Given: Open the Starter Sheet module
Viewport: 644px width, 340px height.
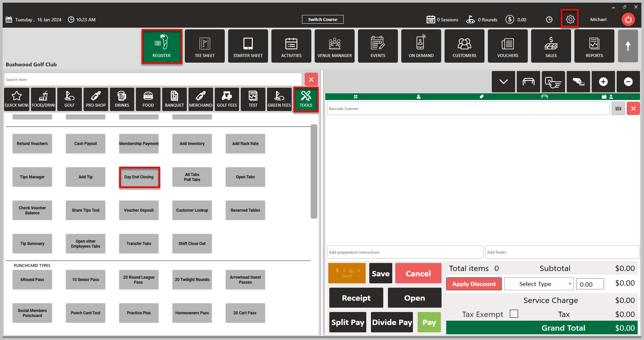Looking at the screenshot, I should point(248,46).
